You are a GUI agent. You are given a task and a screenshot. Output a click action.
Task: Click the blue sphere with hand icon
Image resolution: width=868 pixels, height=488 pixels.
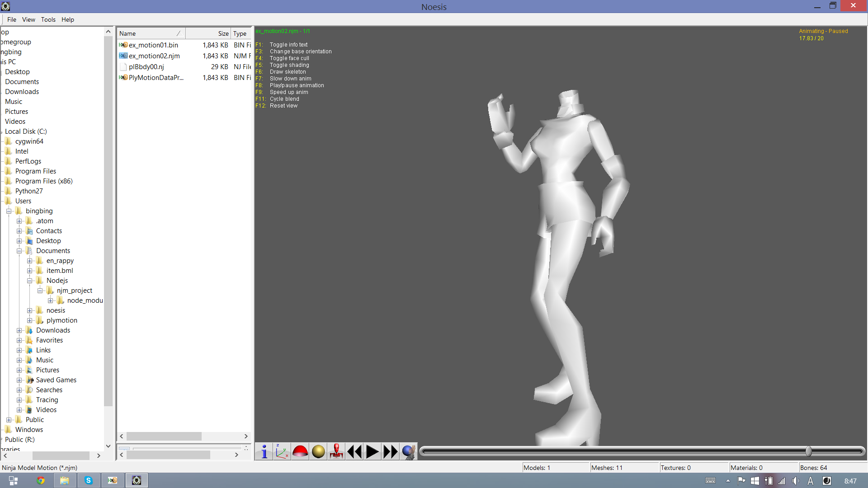[x=409, y=451]
